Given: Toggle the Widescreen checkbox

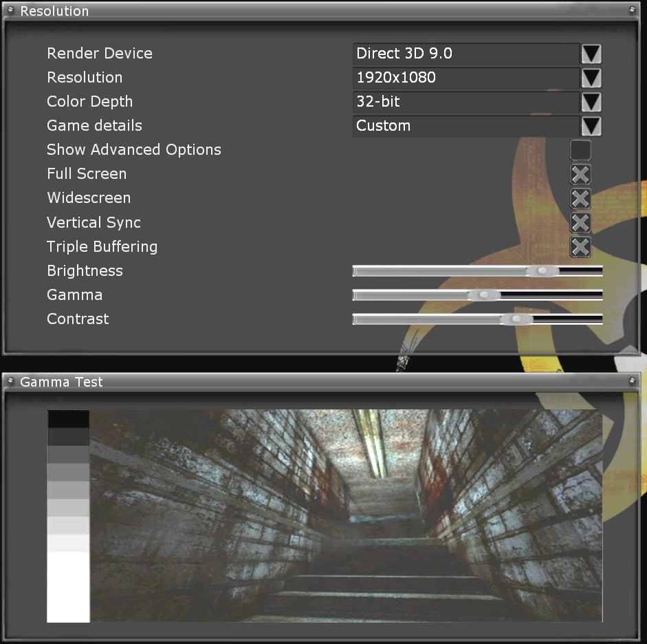Looking at the screenshot, I should (x=580, y=199).
